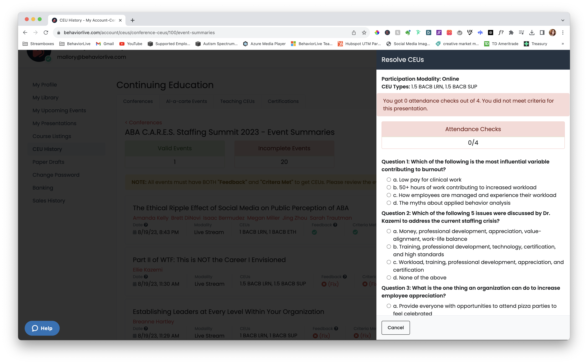
Task: Select answer c. How employees are managed
Action: tap(389, 195)
